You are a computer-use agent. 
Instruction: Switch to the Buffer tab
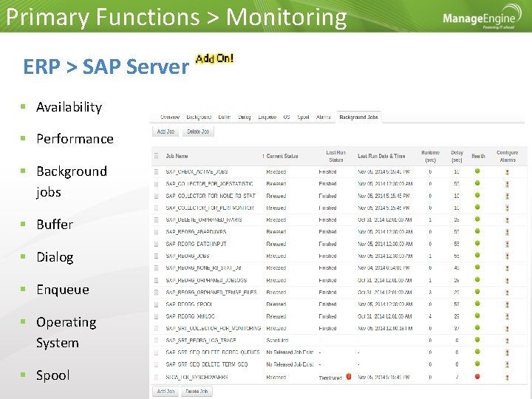pos(225,117)
